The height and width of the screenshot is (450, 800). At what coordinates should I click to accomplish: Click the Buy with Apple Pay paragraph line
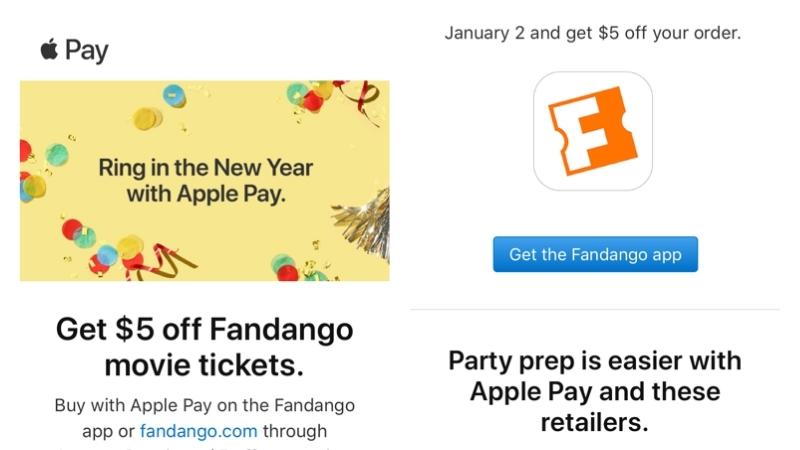tap(205, 406)
